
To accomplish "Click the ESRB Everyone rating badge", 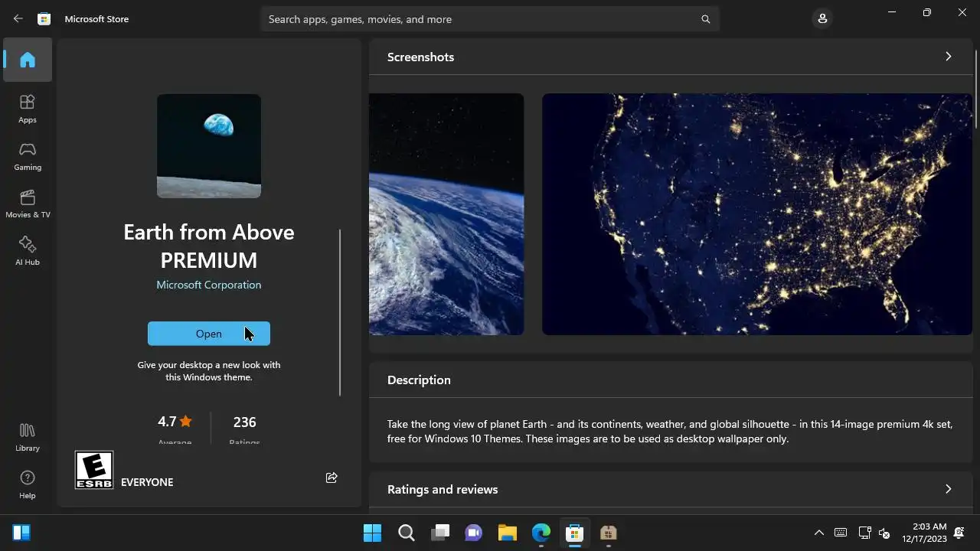I will coord(94,470).
